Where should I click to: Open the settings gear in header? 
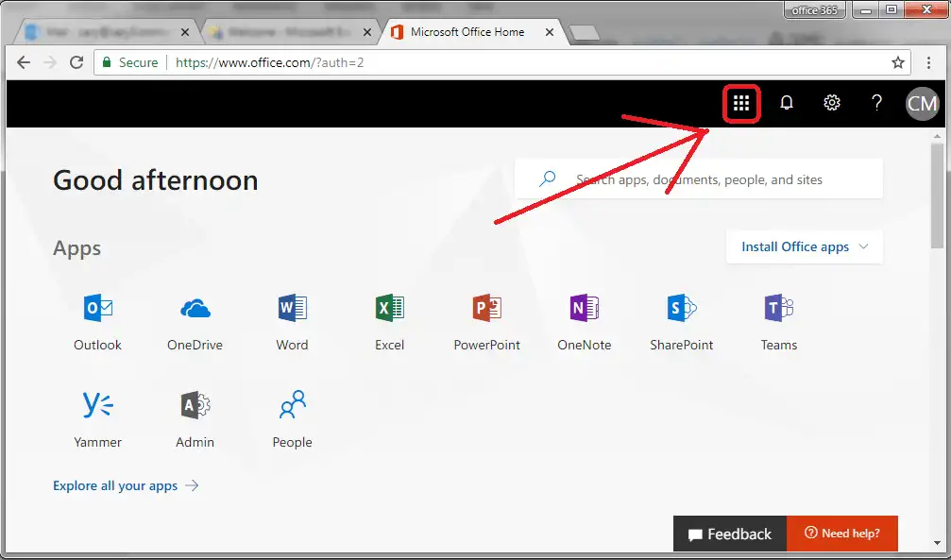[x=831, y=103]
